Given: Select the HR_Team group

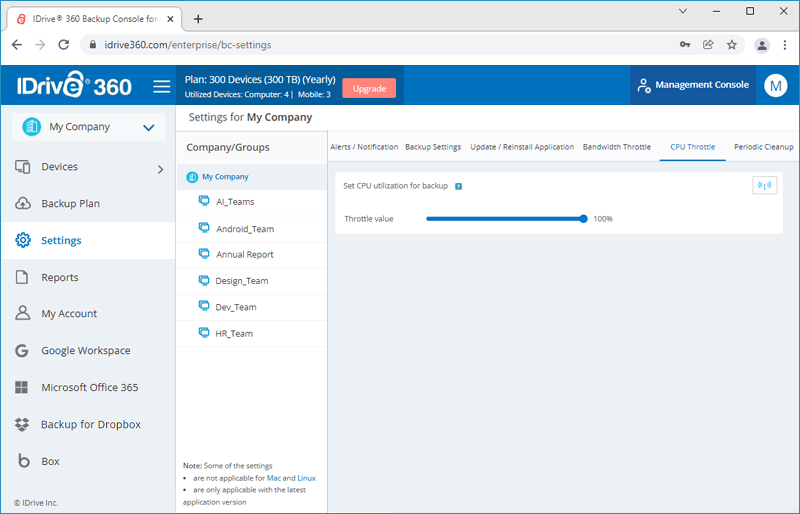Looking at the screenshot, I should pos(234,333).
